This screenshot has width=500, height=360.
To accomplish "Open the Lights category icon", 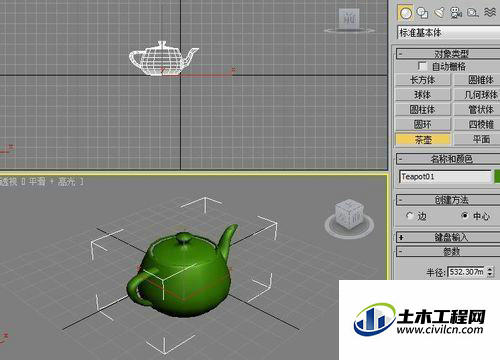I will click(x=440, y=13).
